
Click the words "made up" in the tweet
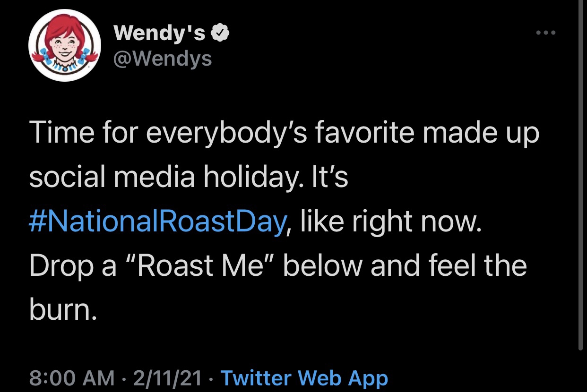(x=480, y=134)
